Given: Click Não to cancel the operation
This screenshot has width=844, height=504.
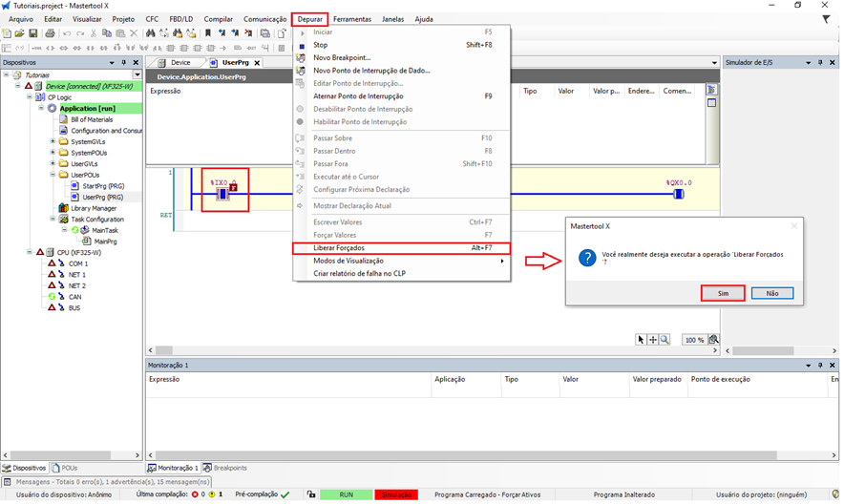Looking at the screenshot, I should 771,293.
